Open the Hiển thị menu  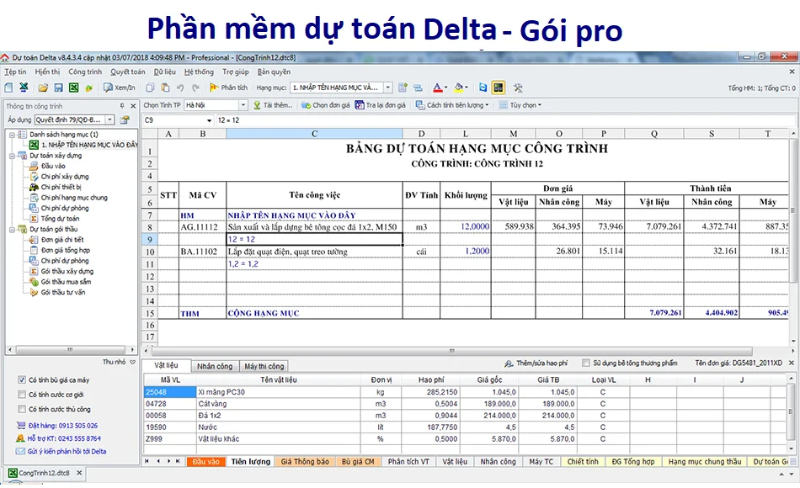47,72
